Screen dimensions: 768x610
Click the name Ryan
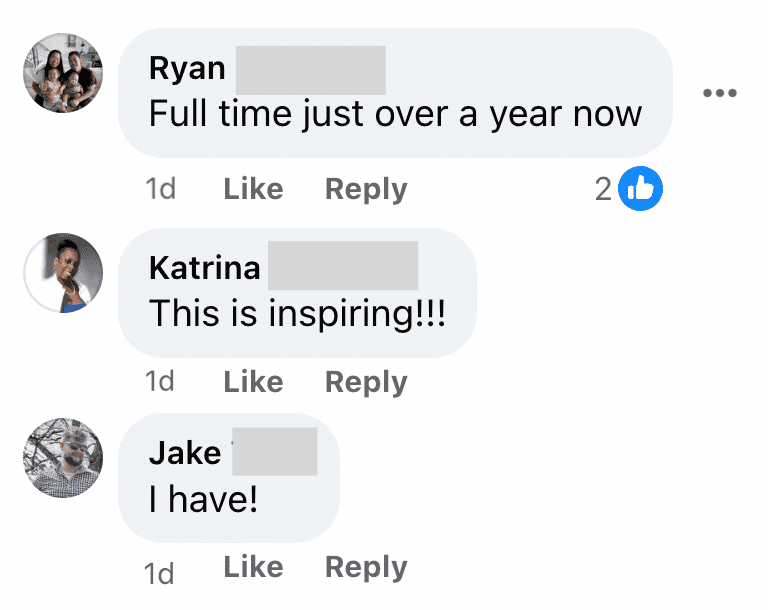pos(187,69)
